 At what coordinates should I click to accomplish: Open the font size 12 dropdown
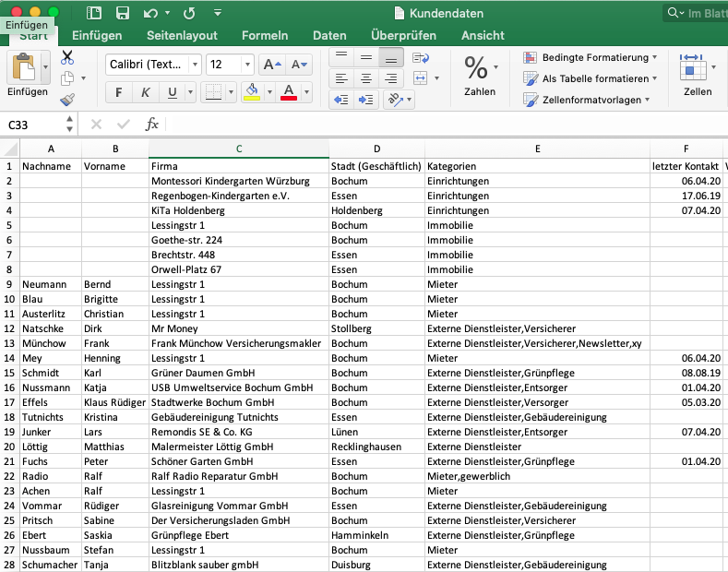pos(247,65)
